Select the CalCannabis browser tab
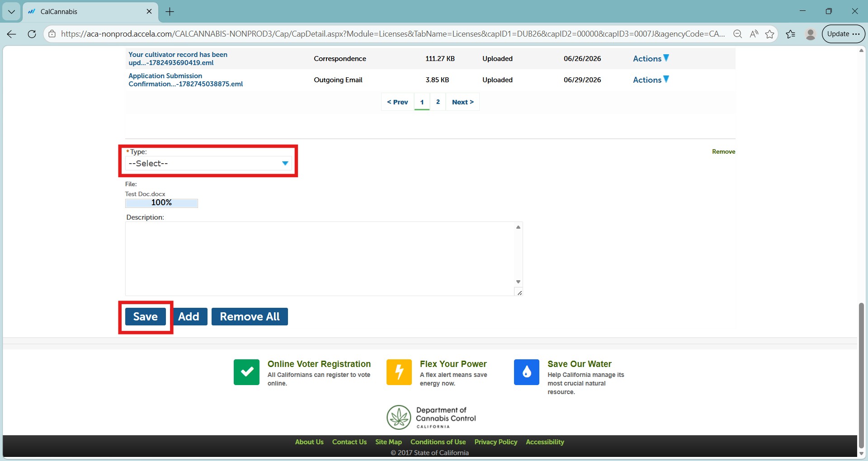The width and height of the screenshot is (868, 461). point(90,12)
